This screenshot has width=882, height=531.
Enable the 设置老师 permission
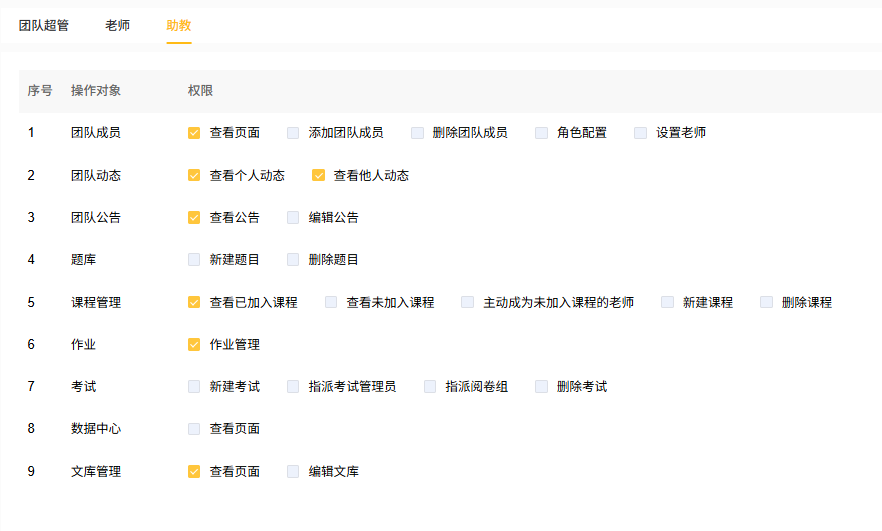tap(640, 133)
